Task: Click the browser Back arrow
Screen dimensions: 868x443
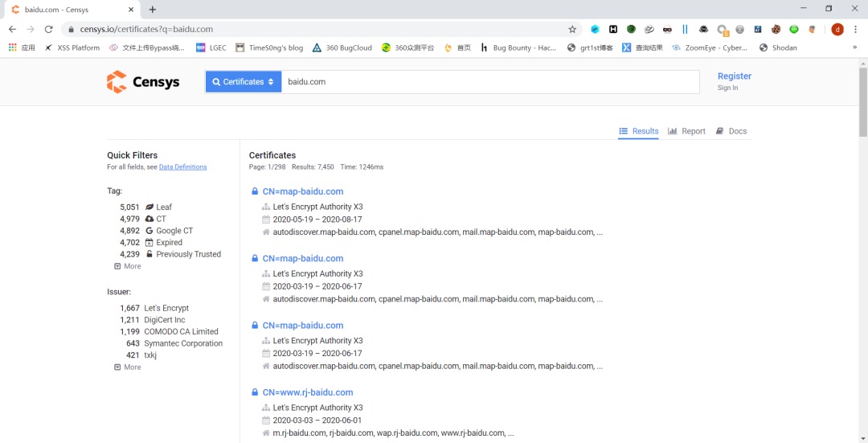Action: pyautogui.click(x=12, y=30)
